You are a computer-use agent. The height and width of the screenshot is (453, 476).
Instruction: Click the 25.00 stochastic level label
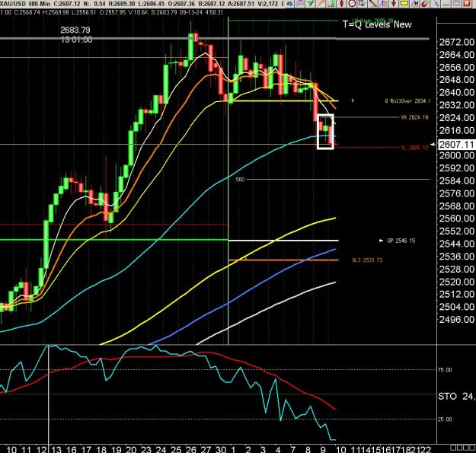pos(445,420)
